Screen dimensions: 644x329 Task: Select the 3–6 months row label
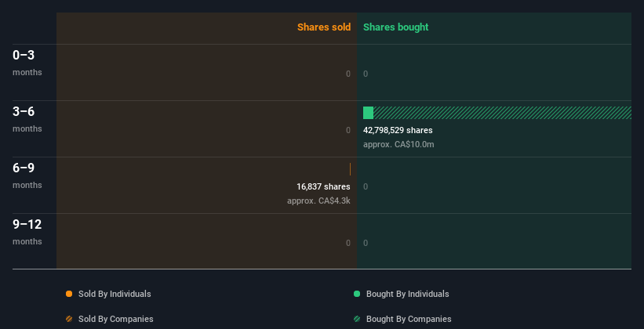(27, 119)
